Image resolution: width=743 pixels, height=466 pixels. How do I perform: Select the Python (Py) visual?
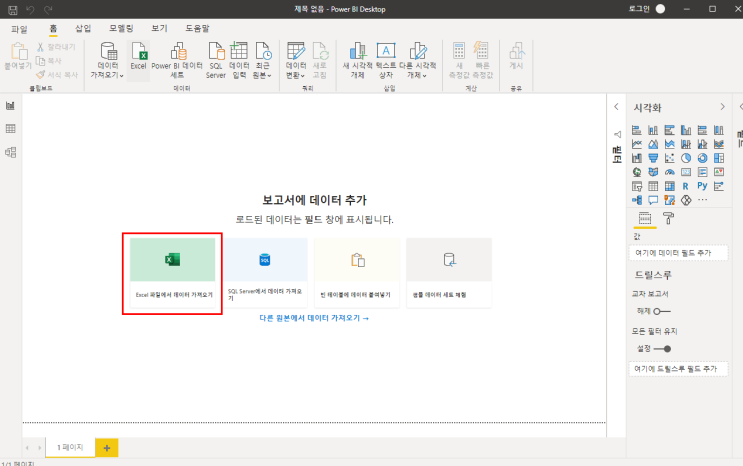coord(702,186)
